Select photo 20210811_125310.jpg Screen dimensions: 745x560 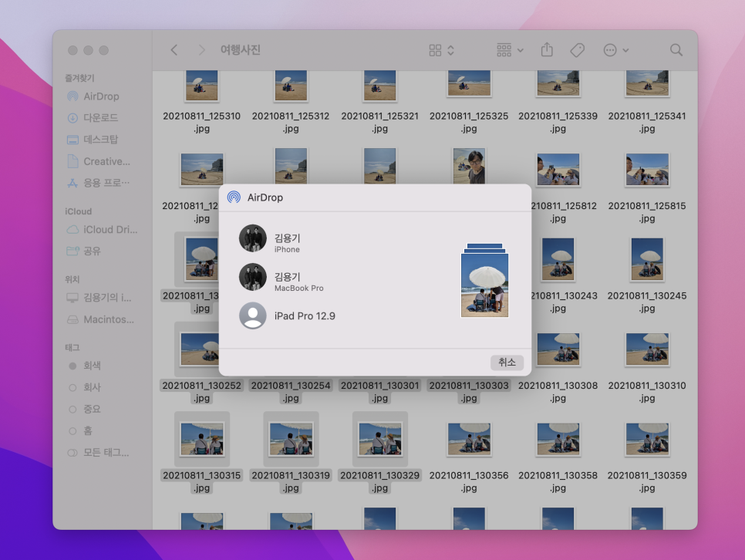point(201,86)
